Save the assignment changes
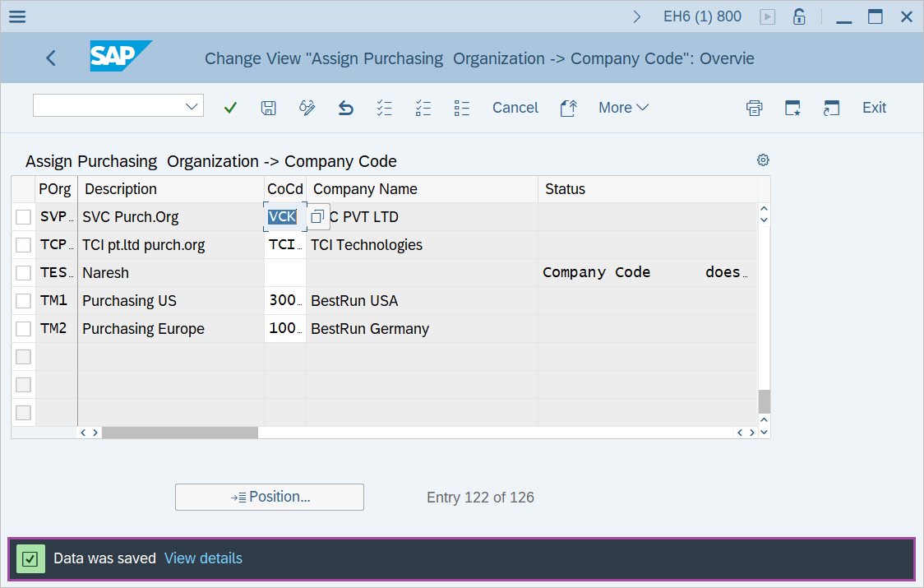The width and height of the screenshot is (924, 588). pyautogui.click(x=268, y=107)
